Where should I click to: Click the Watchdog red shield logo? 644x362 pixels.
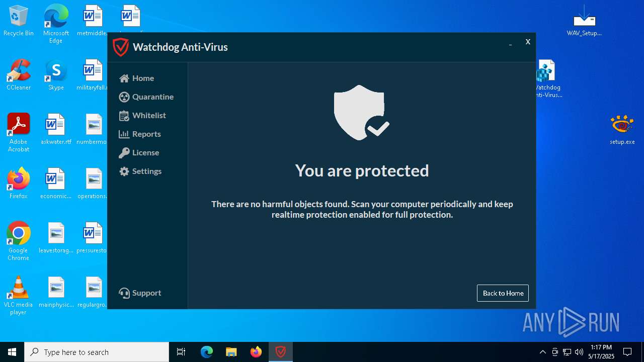[121, 47]
